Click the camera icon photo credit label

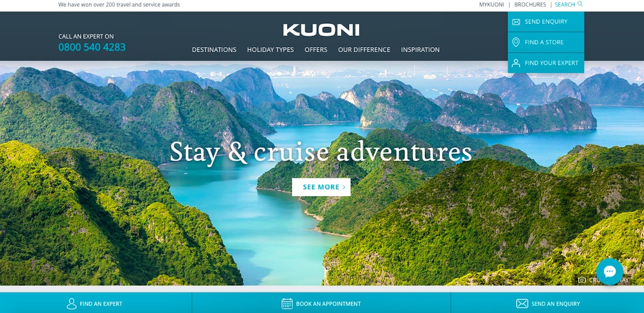click(x=582, y=279)
